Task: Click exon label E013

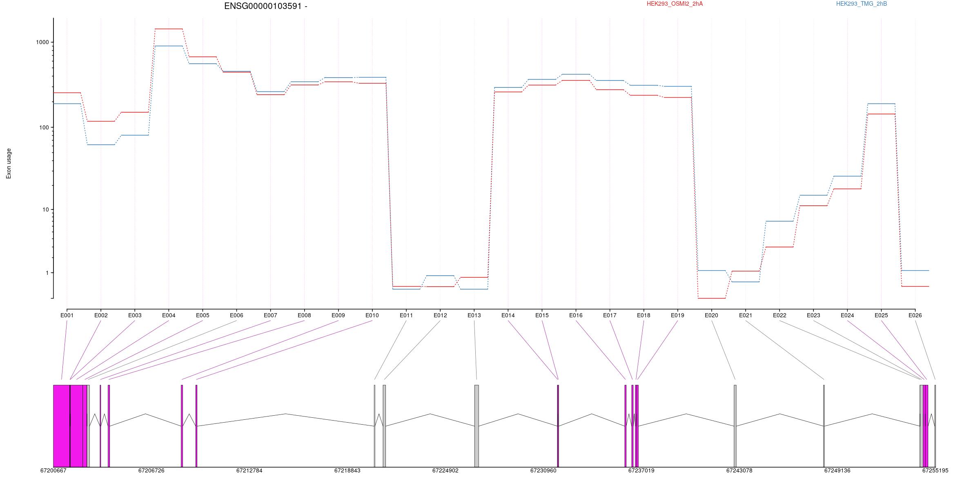Action: (474, 315)
